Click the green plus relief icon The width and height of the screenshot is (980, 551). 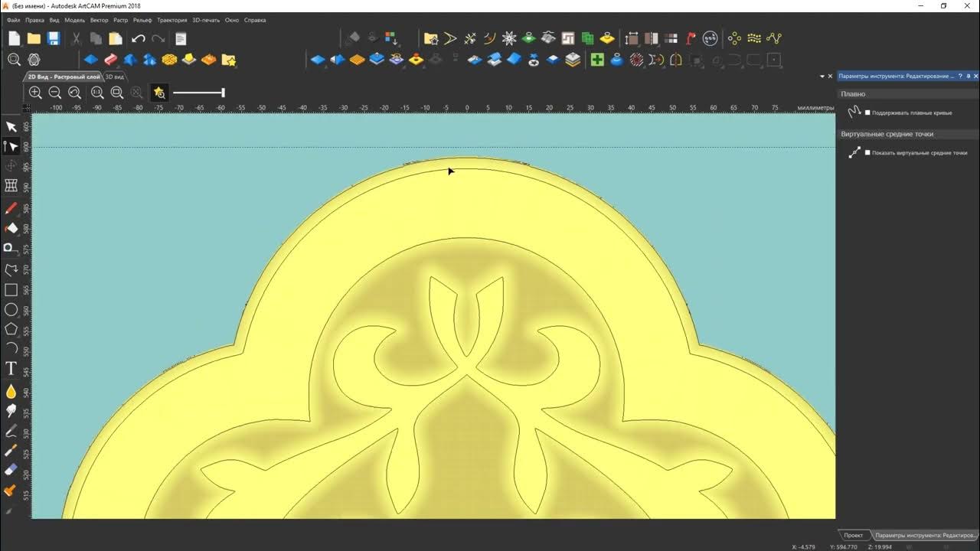(x=597, y=60)
